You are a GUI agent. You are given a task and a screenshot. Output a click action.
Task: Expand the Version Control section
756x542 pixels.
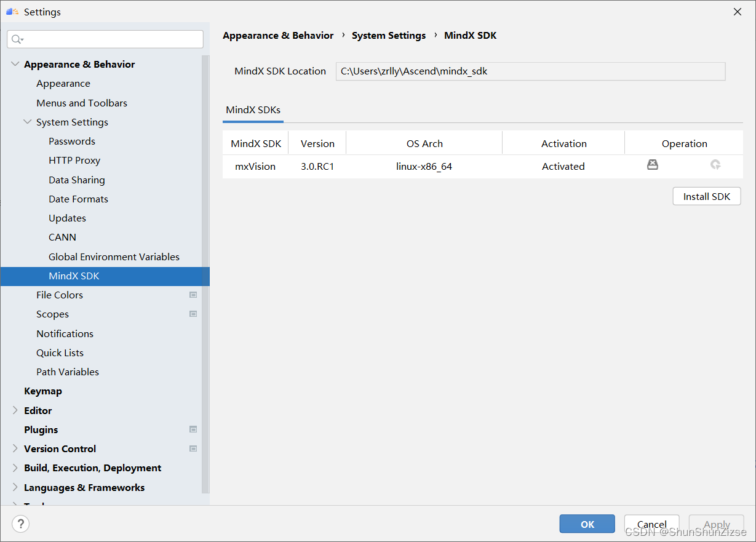point(15,448)
